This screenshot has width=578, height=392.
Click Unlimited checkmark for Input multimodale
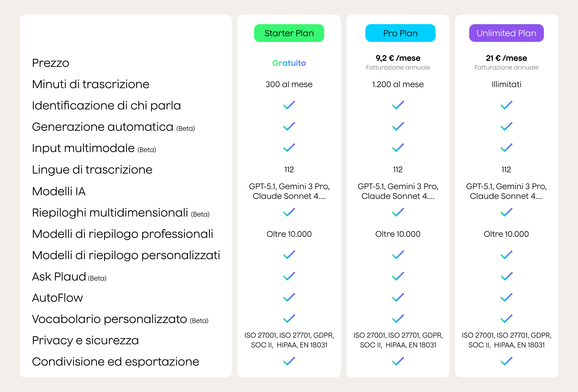coord(506,148)
